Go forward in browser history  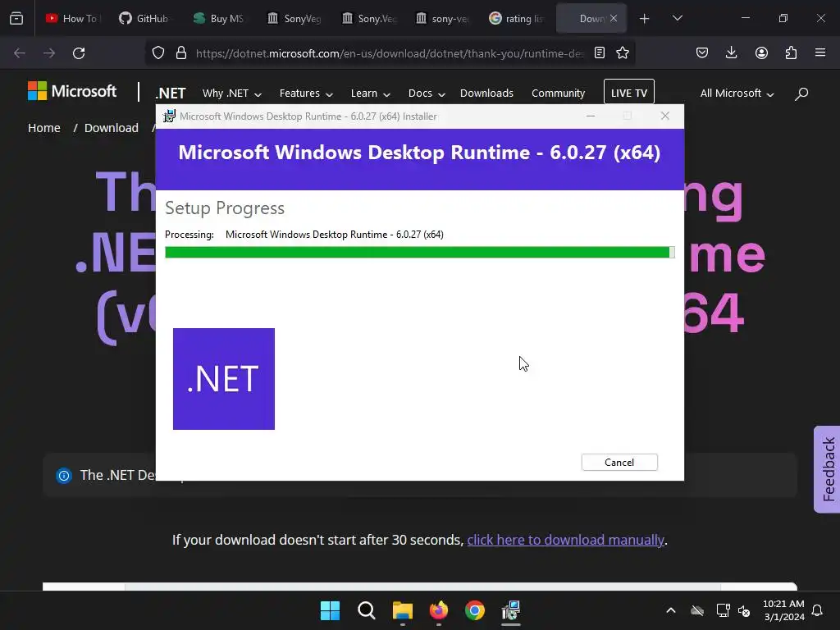[x=49, y=53]
